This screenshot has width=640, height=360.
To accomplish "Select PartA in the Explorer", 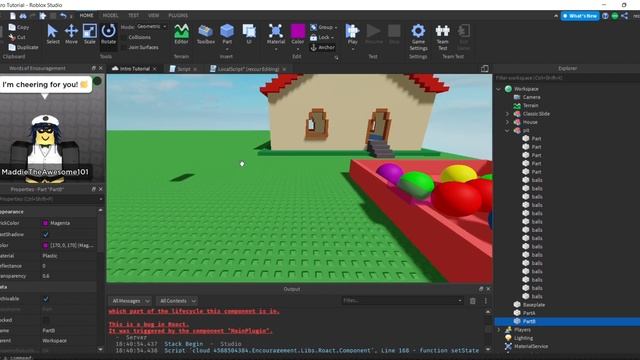I will pyautogui.click(x=529, y=313).
